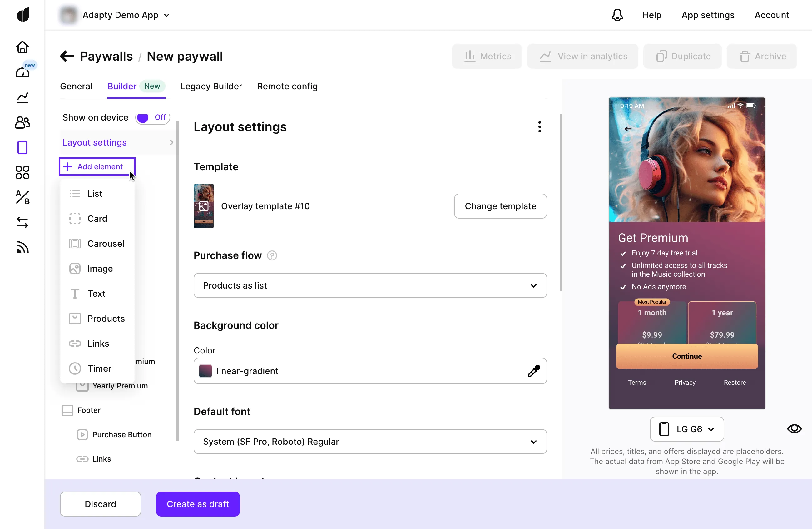Viewport: 812px width, 529px height.
Task: Open the A/B tests sidebar icon
Action: 22,197
